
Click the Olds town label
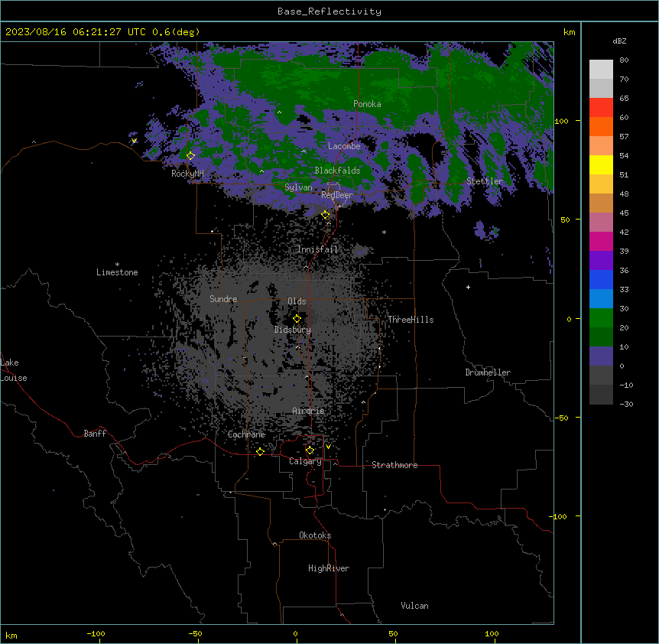(x=297, y=301)
